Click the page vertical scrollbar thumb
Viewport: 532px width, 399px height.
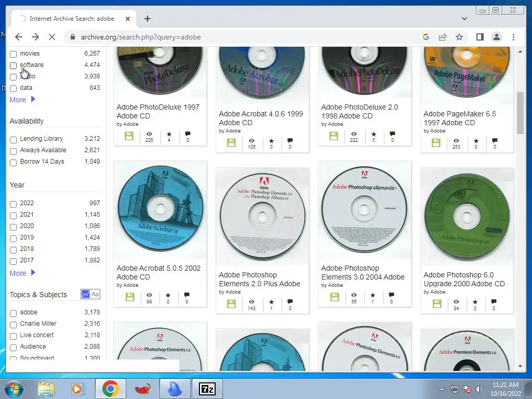pyautogui.click(x=520, y=113)
